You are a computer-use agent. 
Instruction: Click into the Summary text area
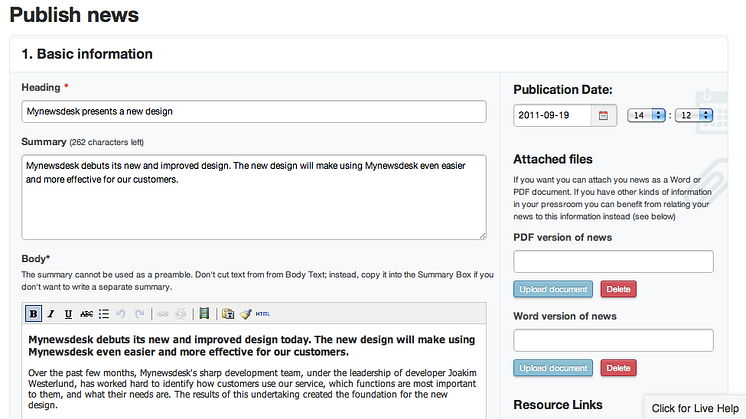[x=254, y=197]
